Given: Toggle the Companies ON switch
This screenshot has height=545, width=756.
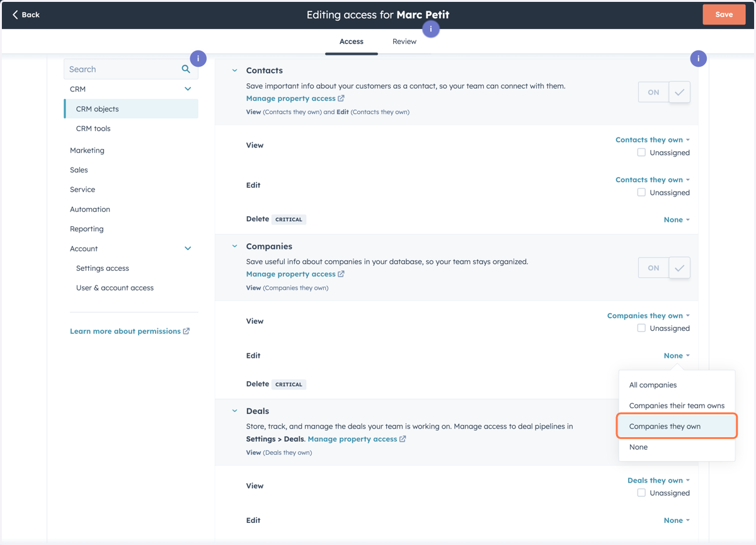Looking at the screenshot, I should tap(664, 268).
